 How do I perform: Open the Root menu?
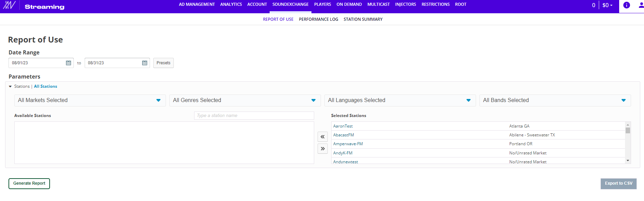pyautogui.click(x=461, y=4)
